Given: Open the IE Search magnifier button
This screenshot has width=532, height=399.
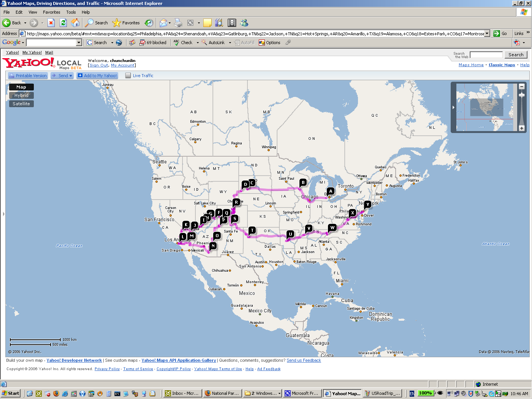Looking at the screenshot, I should tap(97, 23).
